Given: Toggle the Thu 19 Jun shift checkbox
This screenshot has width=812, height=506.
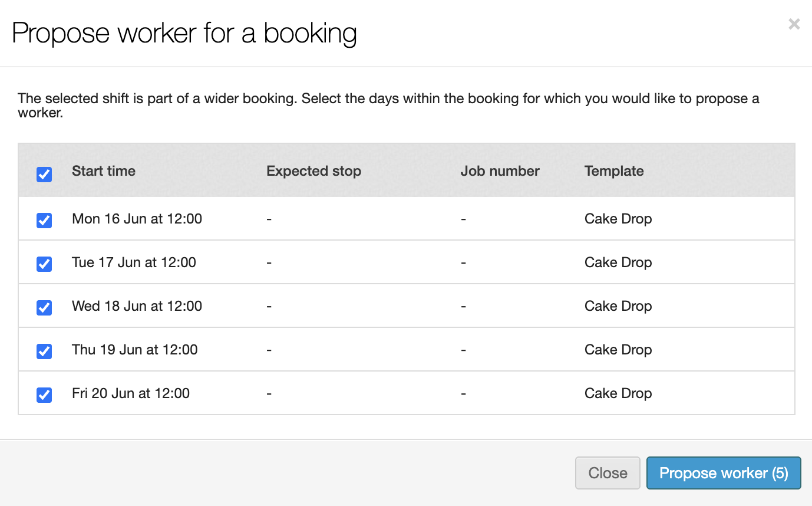Looking at the screenshot, I should click(44, 351).
